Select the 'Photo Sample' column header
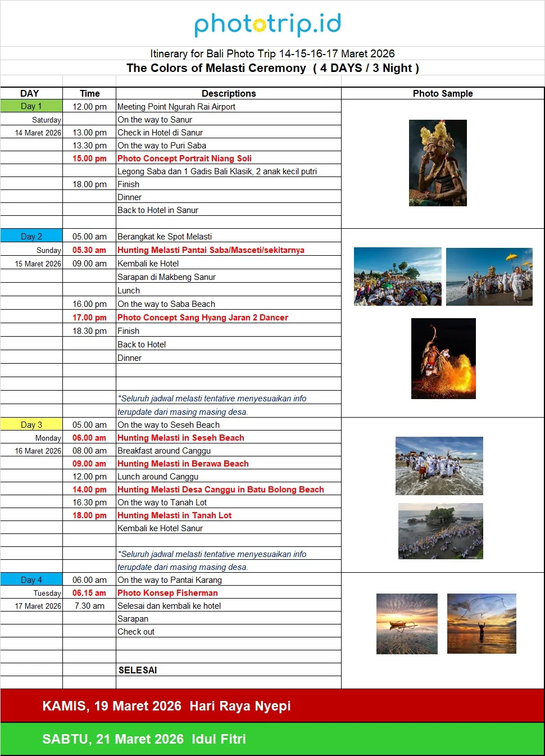 (443, 93)
